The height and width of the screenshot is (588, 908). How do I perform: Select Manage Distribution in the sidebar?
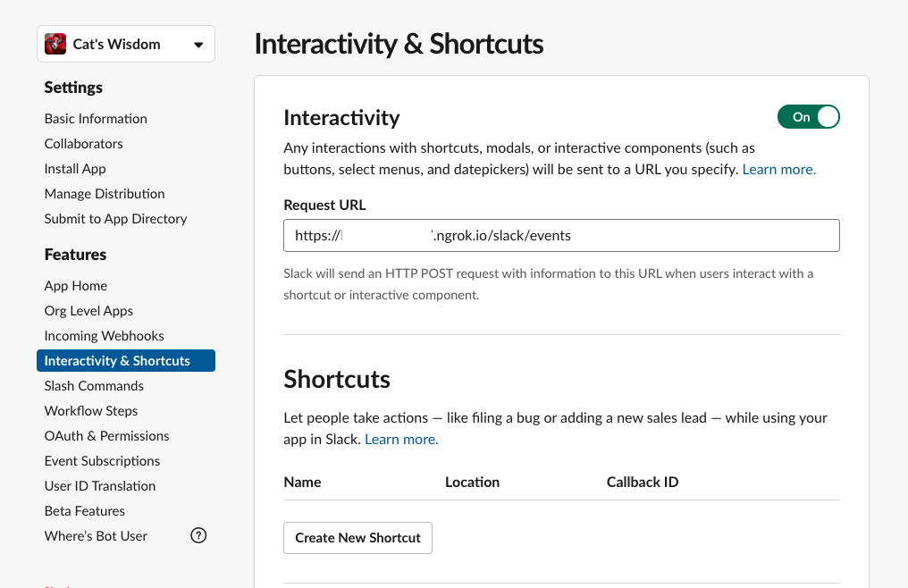pos(105,194)
